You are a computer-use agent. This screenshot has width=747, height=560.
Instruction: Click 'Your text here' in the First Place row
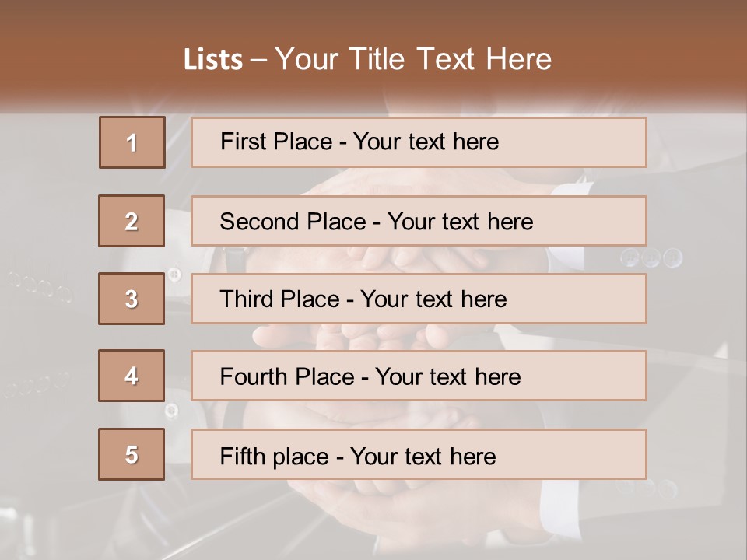point(426,142)
